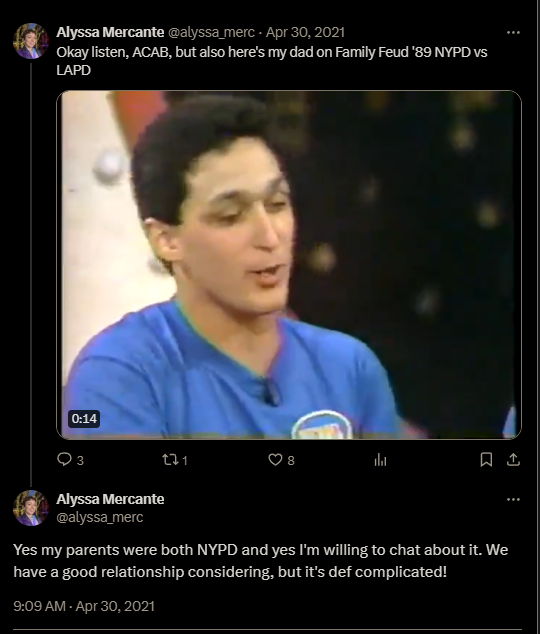Repost the tweet with the retweet icon
Screen dimensions: 540x634
(169, 459)
